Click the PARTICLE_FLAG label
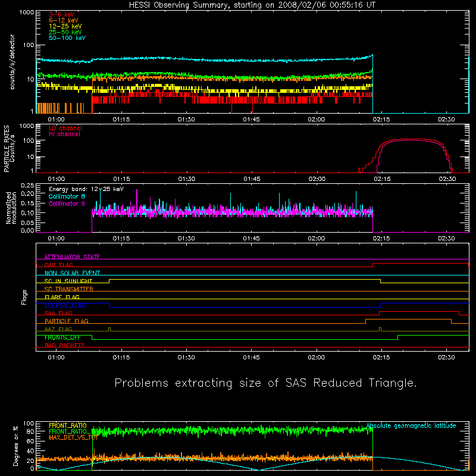476x476 pixels. (x=67, y=321)
